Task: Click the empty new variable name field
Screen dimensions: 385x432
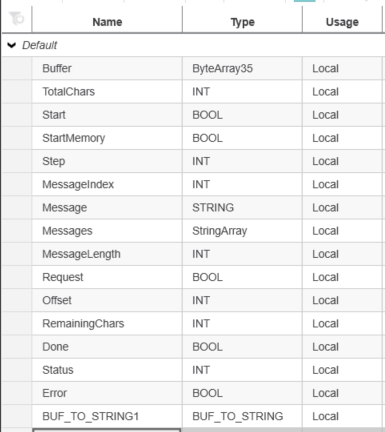Action: click(107, 430)
